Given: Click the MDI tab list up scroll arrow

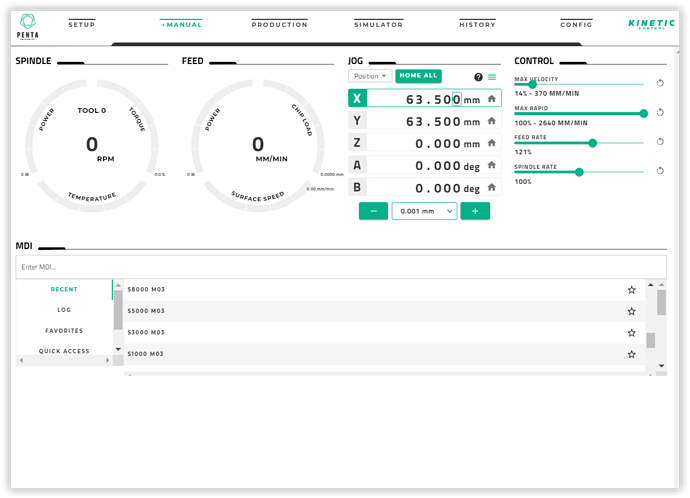Looking at the screenshot, I should [x=118, y=285].
